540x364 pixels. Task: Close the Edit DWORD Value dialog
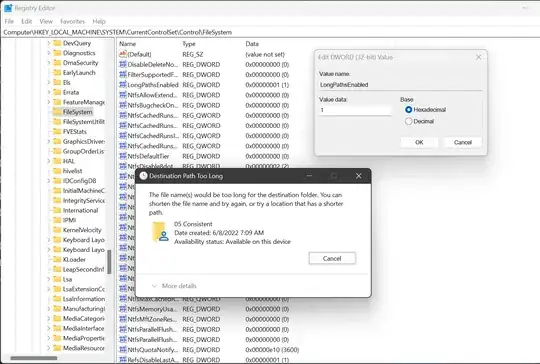coord(478,57)
